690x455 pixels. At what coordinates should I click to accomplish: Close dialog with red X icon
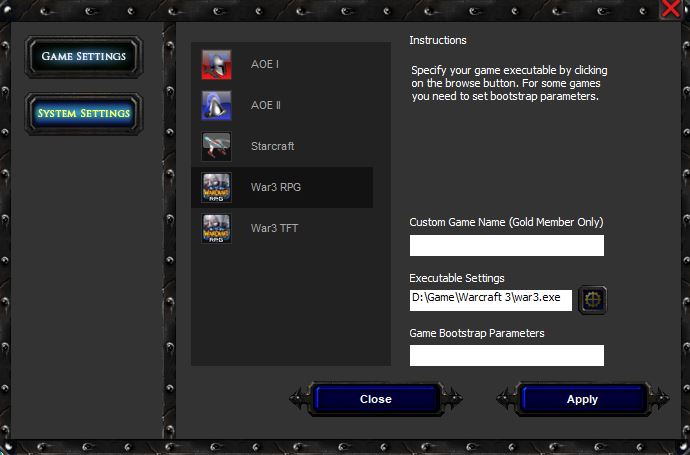click(671, 9)
